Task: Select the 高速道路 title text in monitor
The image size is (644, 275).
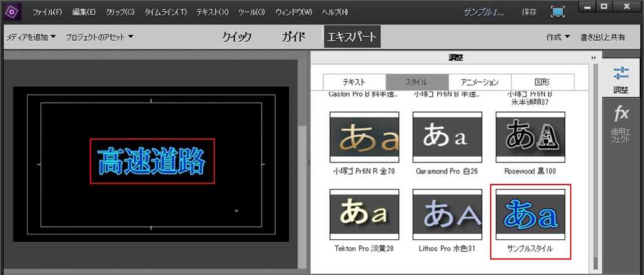Action: [152, 161]
